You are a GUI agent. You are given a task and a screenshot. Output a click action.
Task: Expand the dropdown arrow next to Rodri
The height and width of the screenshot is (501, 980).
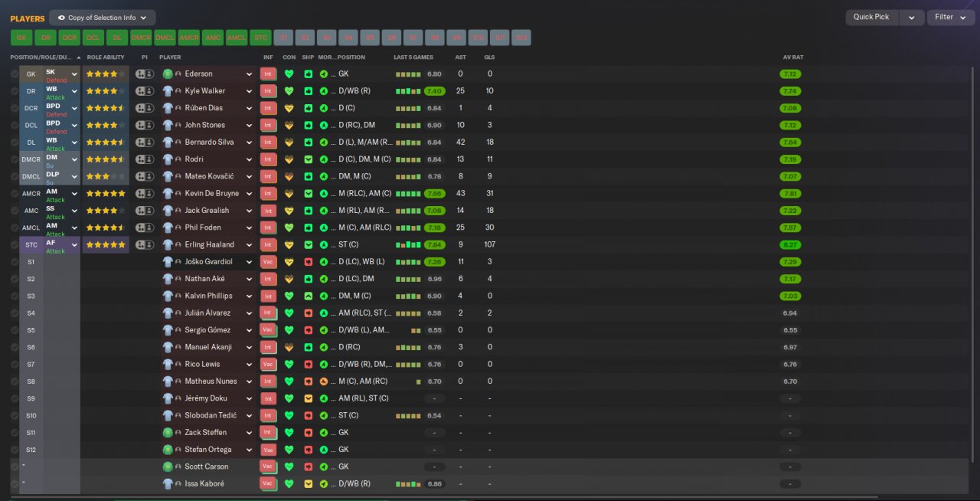[249, 159]
